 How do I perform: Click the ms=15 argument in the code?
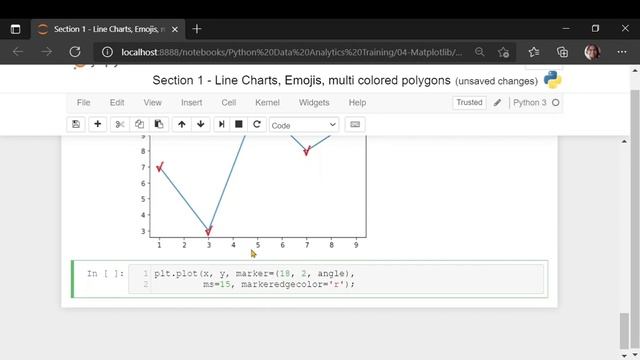[x=217, y=284]
